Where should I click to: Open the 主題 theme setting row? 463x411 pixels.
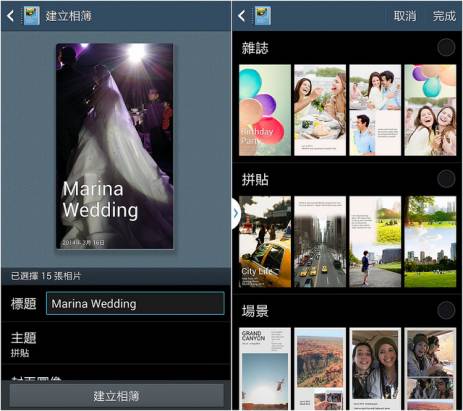point(116,344)
